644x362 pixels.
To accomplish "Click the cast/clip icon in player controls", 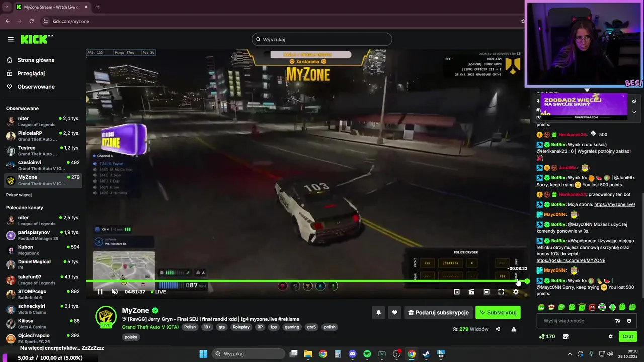I will [471, 292].
